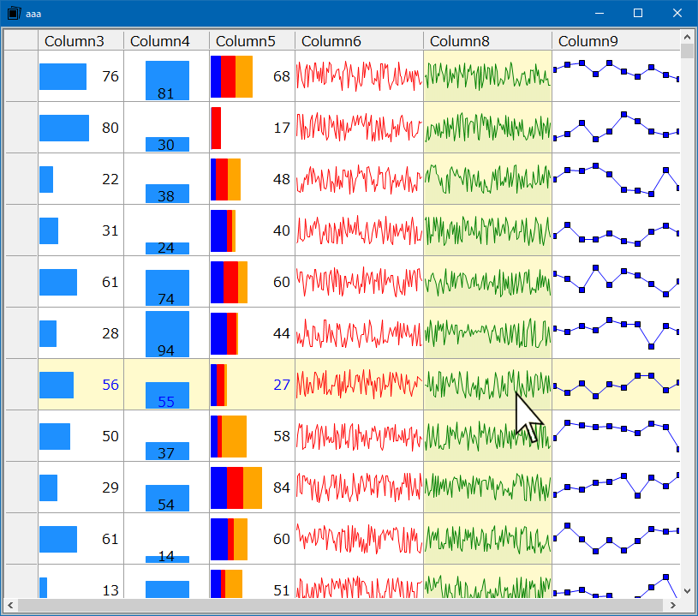The width and height of the screenshot is (698, 616).
Task: Click the Column9 header
Action: [x=616, y=41]
